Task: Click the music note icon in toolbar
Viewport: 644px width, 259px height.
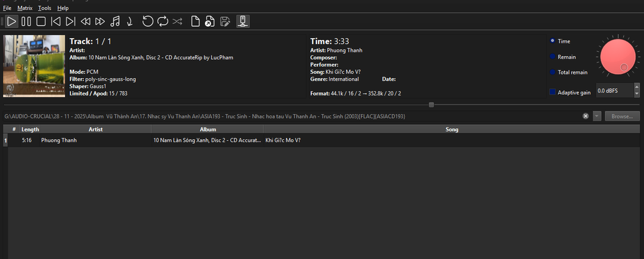Action: coord(116,21)
